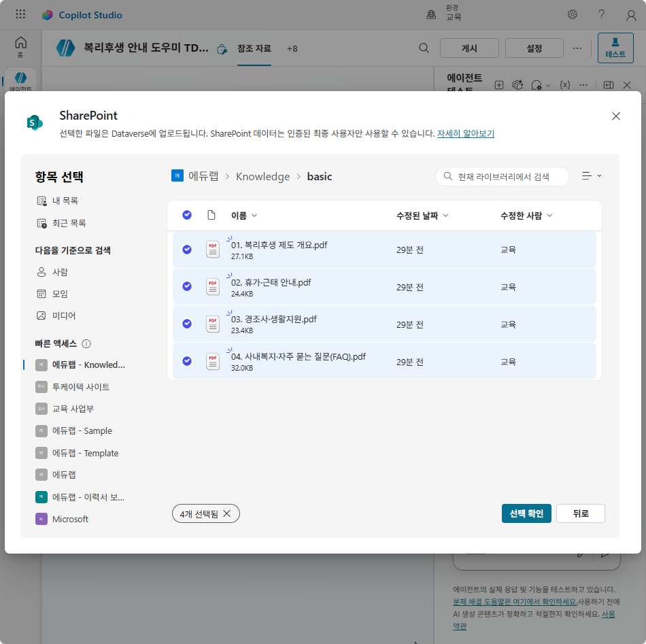The width and height of the screenshot is (646, 644).
Task: Open the help question mark icon
Action: (602, 14)
